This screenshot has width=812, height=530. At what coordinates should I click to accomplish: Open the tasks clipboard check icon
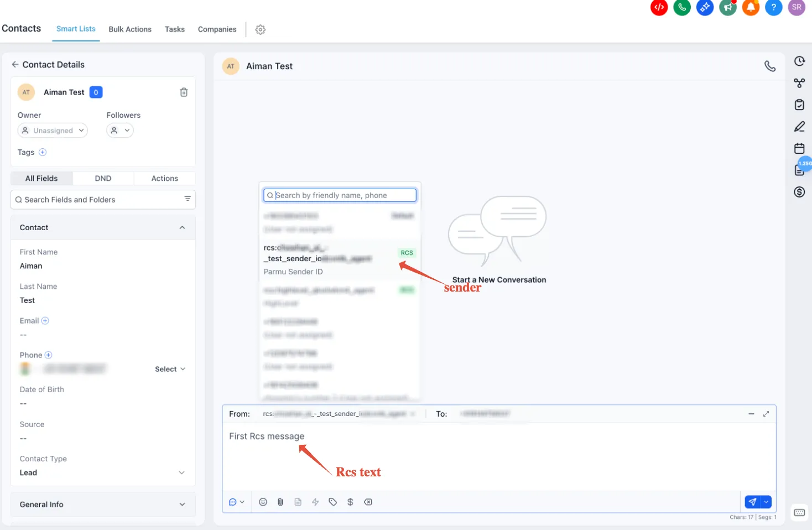pyautogui.click(x=799, y=105)
